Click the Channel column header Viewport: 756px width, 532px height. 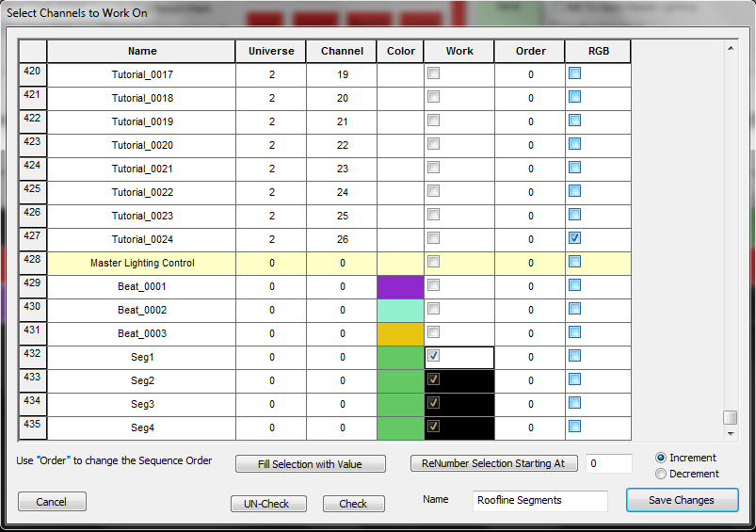pos(342,51)
